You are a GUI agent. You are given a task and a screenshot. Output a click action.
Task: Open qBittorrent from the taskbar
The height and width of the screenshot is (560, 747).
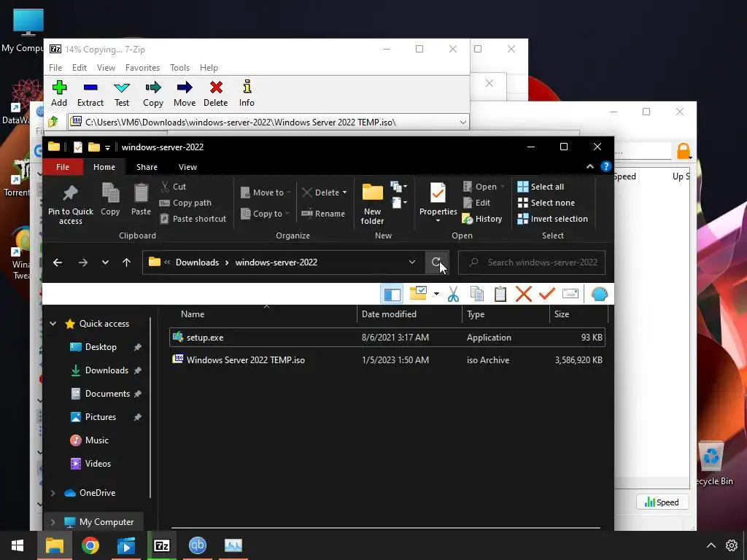click(197, 545)
